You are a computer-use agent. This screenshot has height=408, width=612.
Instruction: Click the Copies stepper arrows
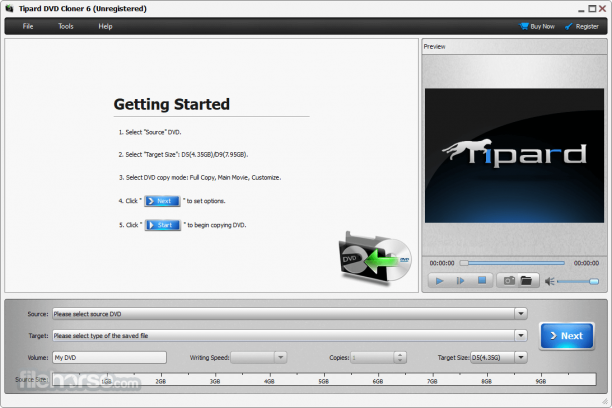click(400, 357)
